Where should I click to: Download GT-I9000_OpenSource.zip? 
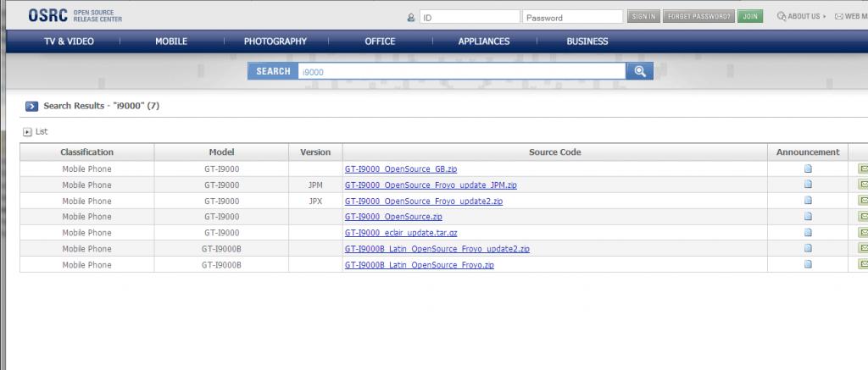[393, 217]
